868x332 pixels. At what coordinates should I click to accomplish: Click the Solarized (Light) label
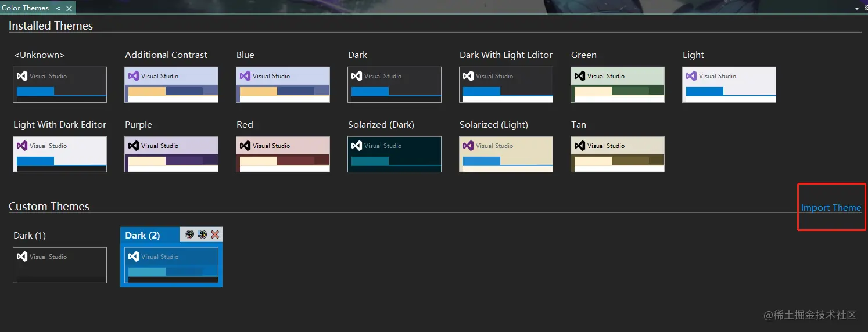pos(494,125)
